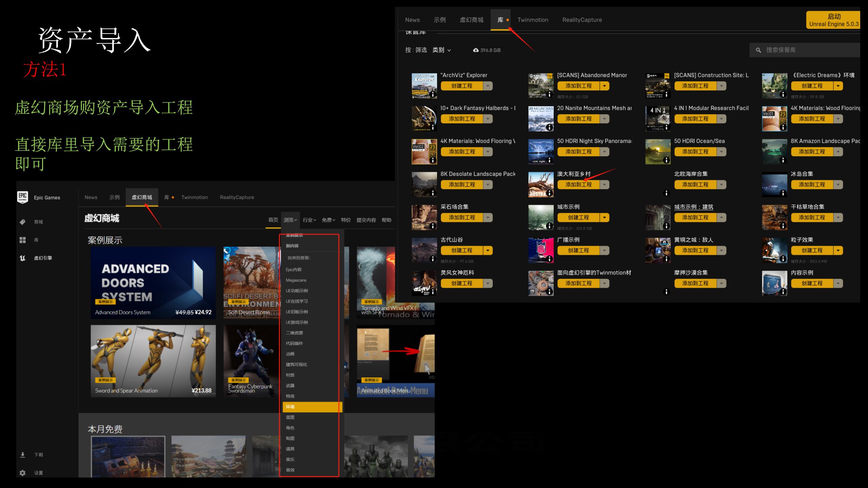Open the 下载 download icon in sidebar

tap(23, 455)
